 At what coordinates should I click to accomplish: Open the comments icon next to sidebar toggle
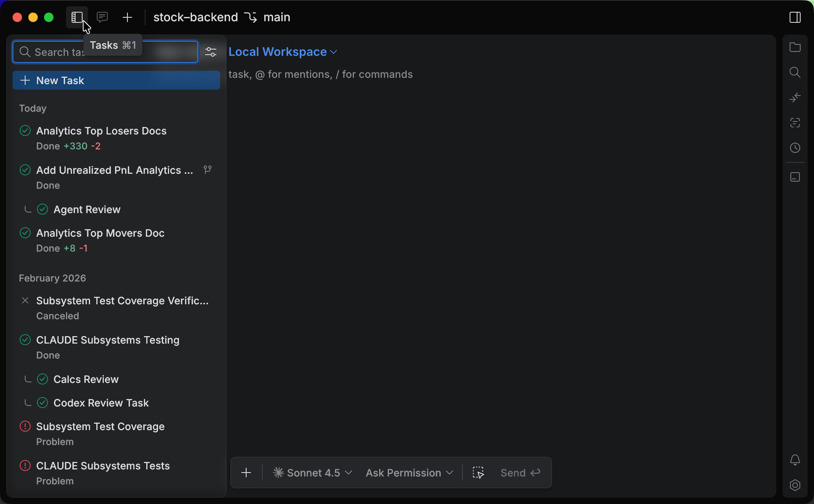(102, 17)
